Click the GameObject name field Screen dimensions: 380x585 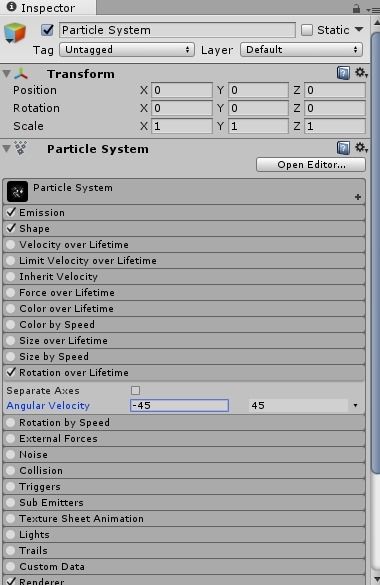(178, 30)
